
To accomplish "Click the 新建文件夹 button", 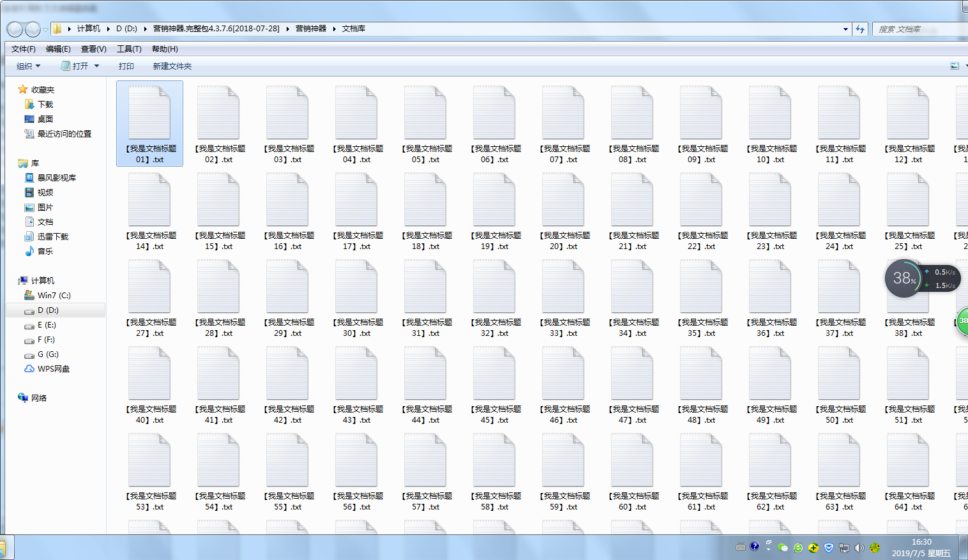I will (172, 66).
